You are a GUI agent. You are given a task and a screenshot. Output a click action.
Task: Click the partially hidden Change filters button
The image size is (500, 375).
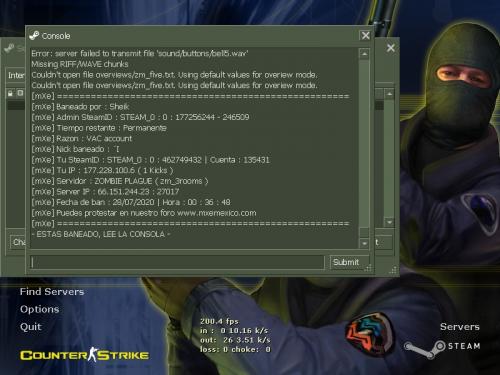17,242
